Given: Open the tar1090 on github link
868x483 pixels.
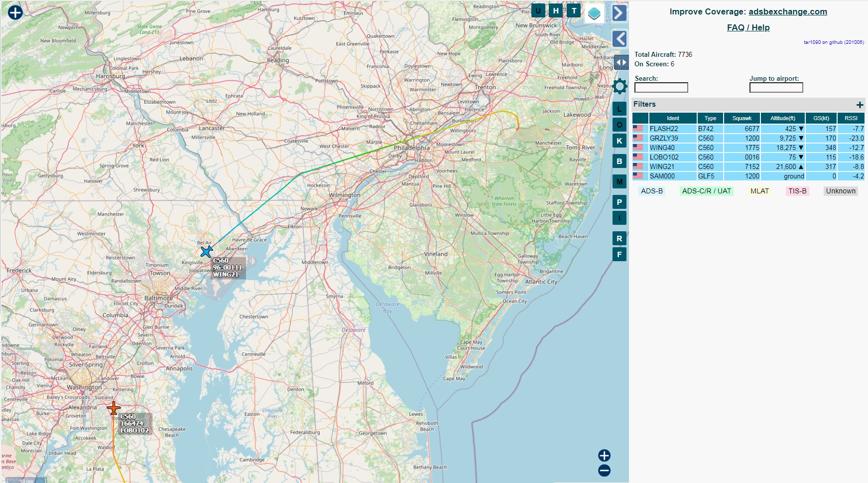Looking at the screenshot, I should 834,42.
